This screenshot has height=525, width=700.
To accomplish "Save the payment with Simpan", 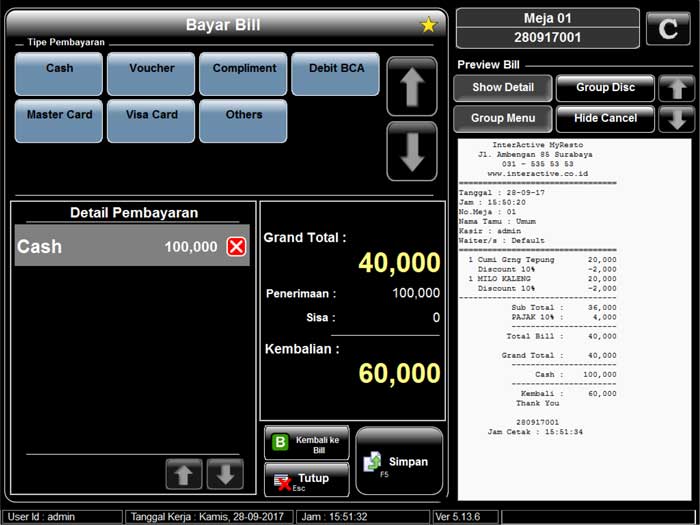I will pyautogui.click(x=399, y=462).
